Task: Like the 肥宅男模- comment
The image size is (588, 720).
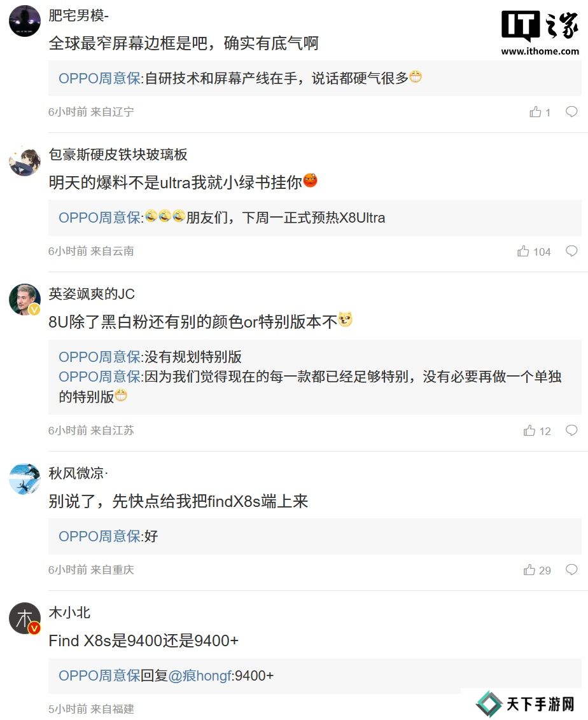Action: [536, 112]
